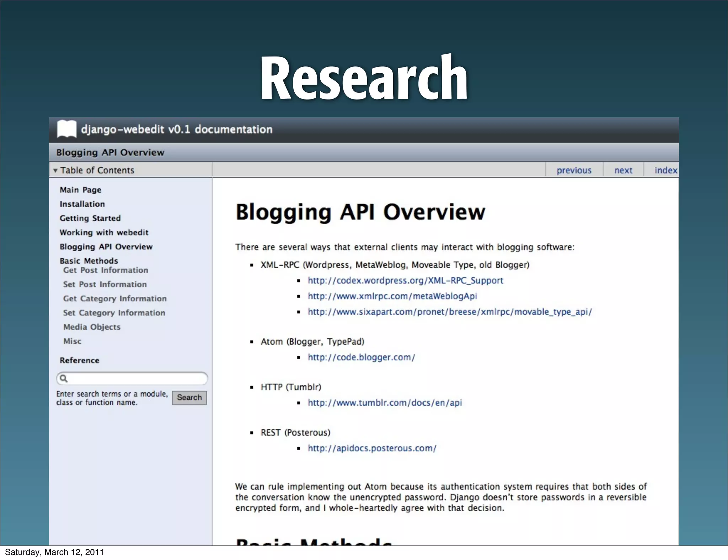Click the Blogging API Overview main heading

coord(360,212)
